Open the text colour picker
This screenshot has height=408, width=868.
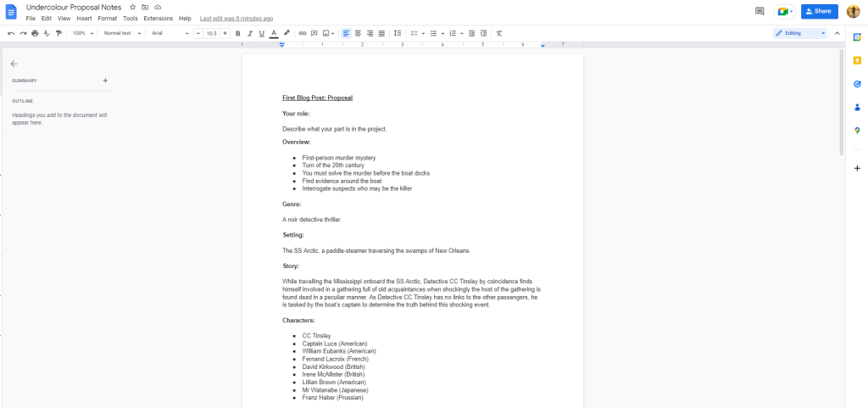[273, 33]
